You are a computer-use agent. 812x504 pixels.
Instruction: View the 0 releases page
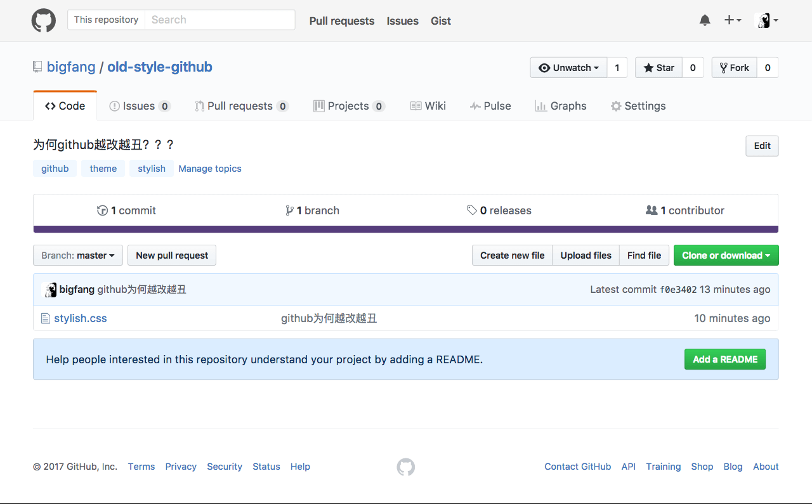(499, 210)
